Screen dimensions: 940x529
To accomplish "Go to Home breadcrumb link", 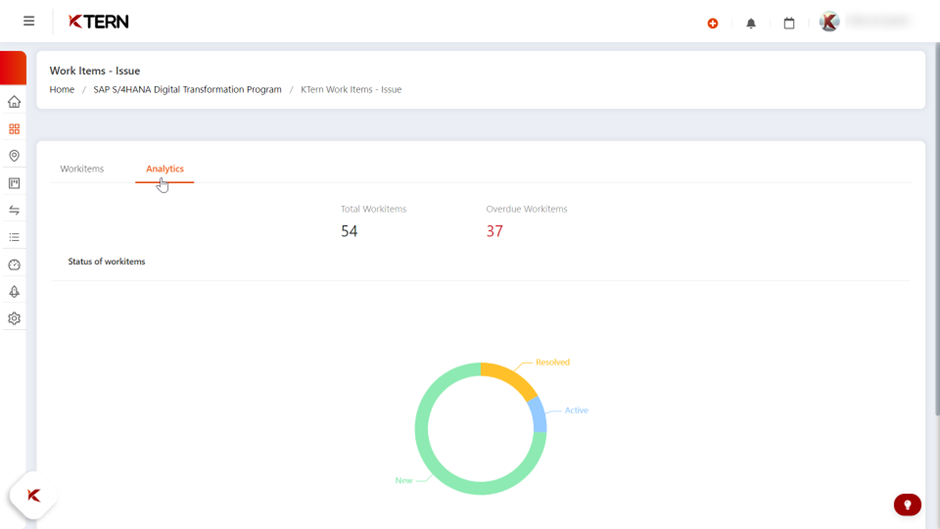I will tap(62, 89).
